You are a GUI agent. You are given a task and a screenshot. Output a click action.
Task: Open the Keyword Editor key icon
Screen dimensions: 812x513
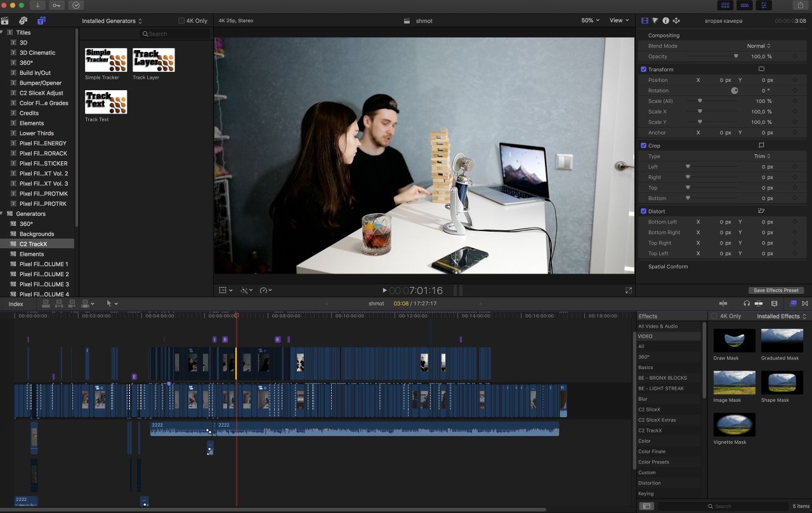[x=56, y=5]
